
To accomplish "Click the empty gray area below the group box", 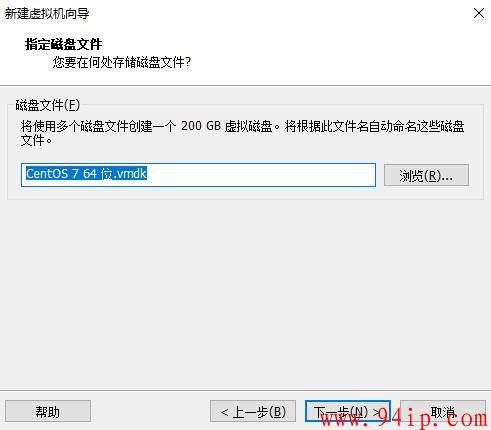I will point(245,293).
